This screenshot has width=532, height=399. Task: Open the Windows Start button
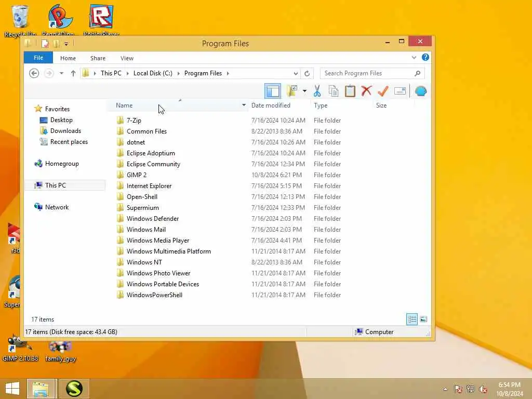[x=12, y=389]
